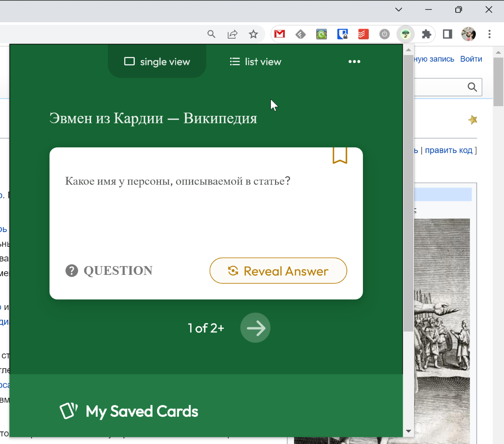Click the Wikipedia page scrollbar thumb
The width and height of the screenshot is (504, 444).
498,82
